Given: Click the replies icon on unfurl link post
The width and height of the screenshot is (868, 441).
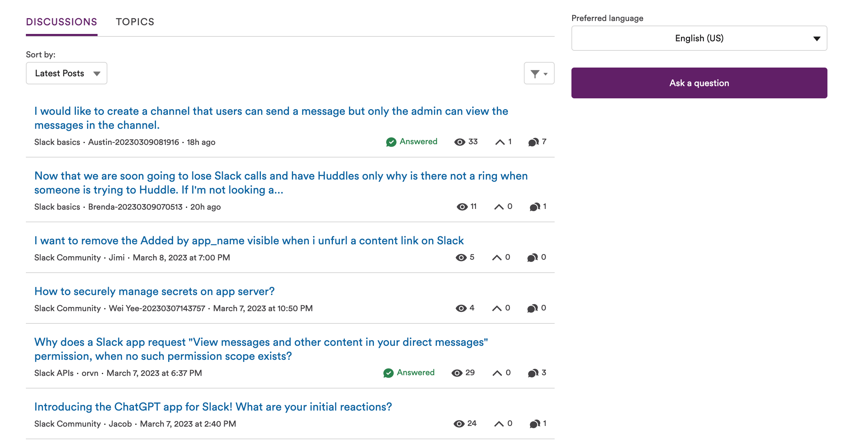Looking at the screenshot, I should click(x=532, y=258).
